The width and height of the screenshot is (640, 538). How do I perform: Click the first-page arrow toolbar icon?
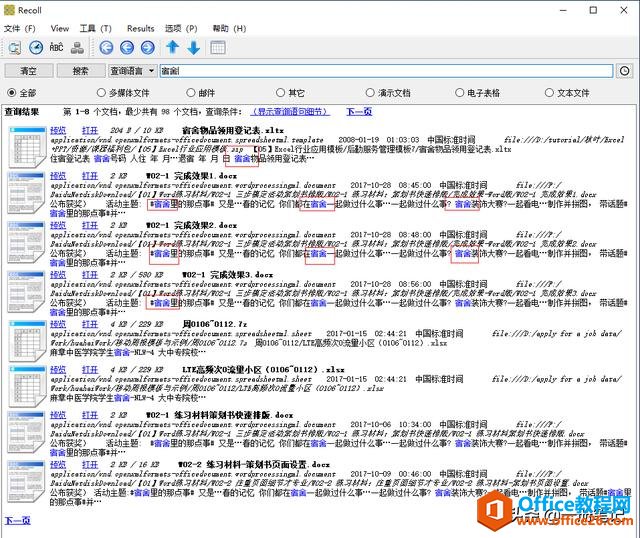[107, 47]
